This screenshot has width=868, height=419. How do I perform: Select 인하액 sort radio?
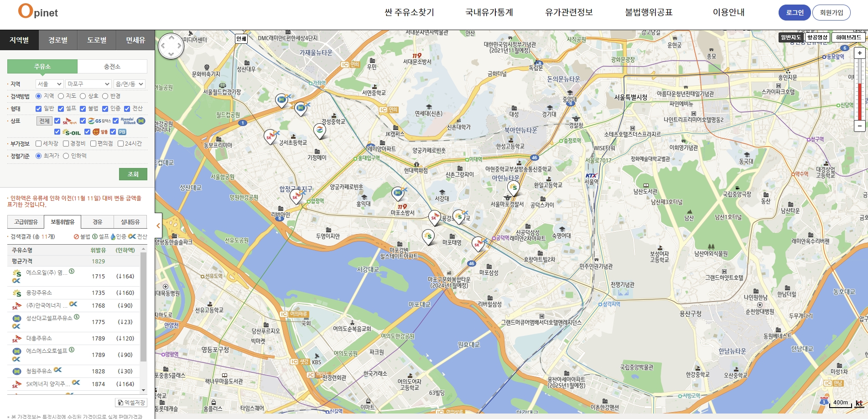[x=66, y=156]
